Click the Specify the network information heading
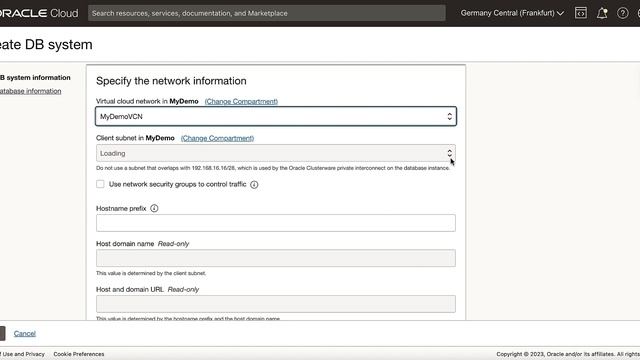Screen dimensions: 640x360 [x=171, y=81]
